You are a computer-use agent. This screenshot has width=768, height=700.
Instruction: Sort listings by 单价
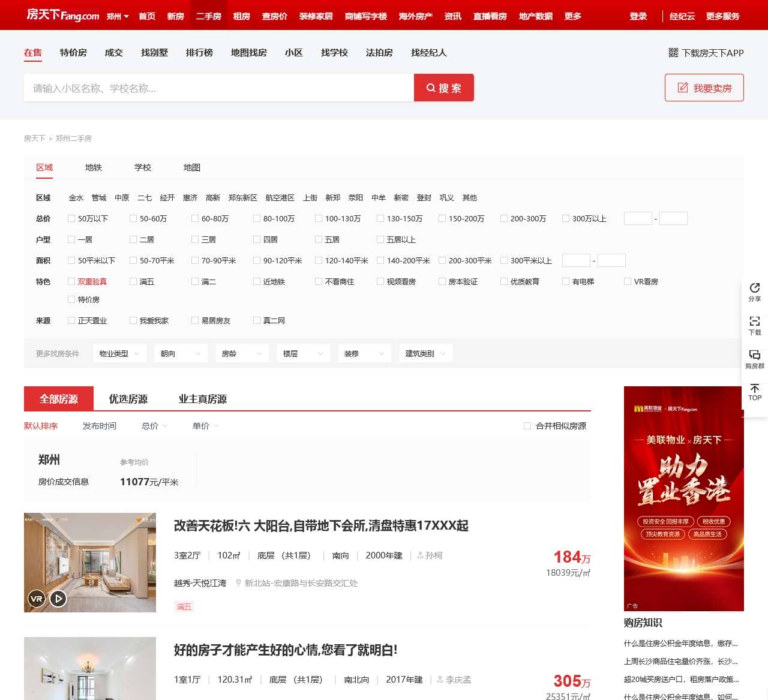[x=205, y=426]
